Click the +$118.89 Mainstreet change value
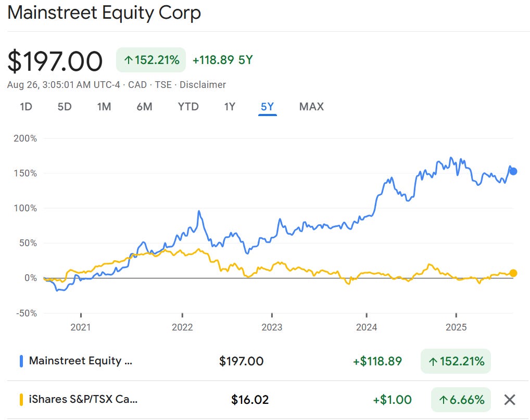Viewport: 530px width, 420px height. (x=377, y=361)
